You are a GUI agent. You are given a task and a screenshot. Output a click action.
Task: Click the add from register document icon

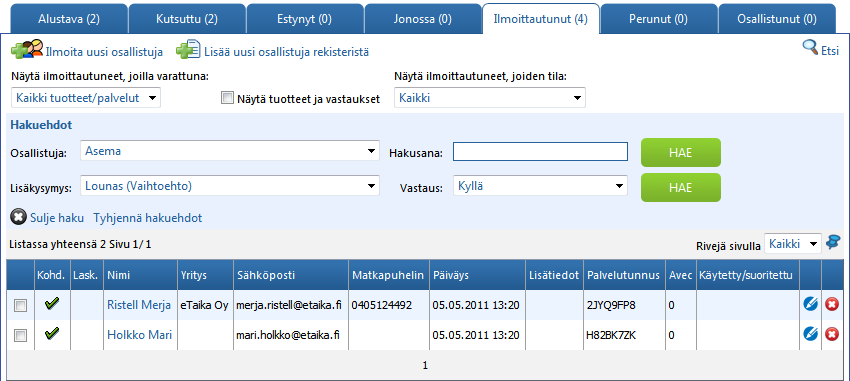188,49
